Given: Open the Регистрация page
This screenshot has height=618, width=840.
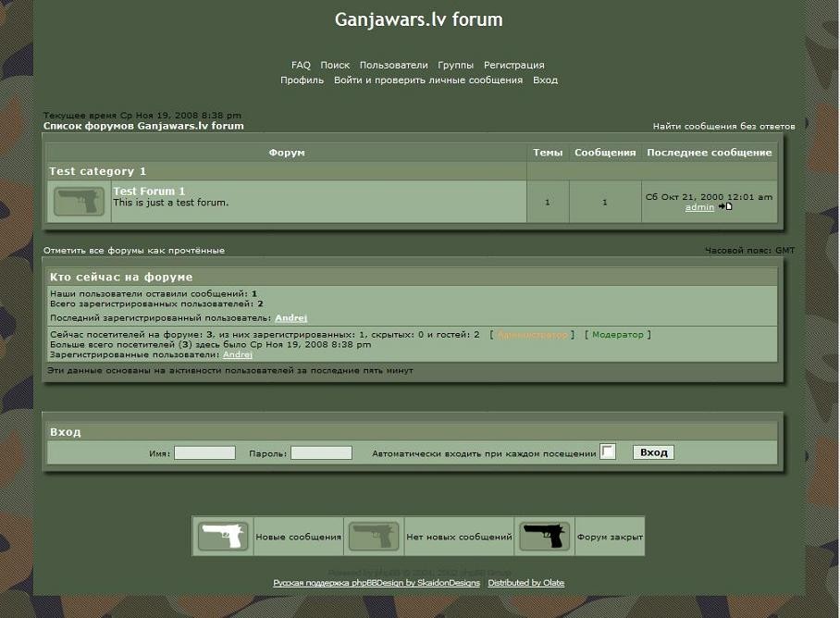Looking at the screenshot, I should [x=513, y=66].
